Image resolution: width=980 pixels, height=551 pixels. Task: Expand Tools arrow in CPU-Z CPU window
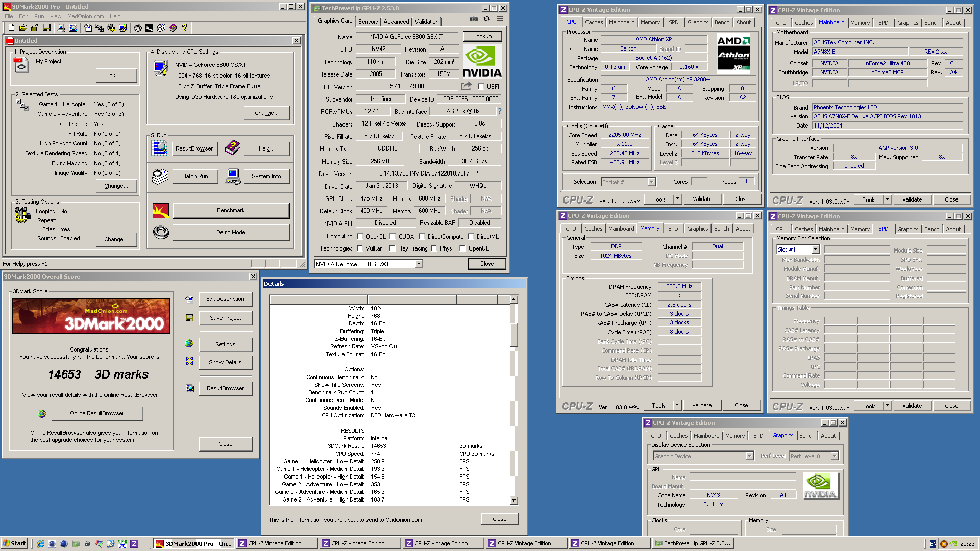[x=678, y=199]
